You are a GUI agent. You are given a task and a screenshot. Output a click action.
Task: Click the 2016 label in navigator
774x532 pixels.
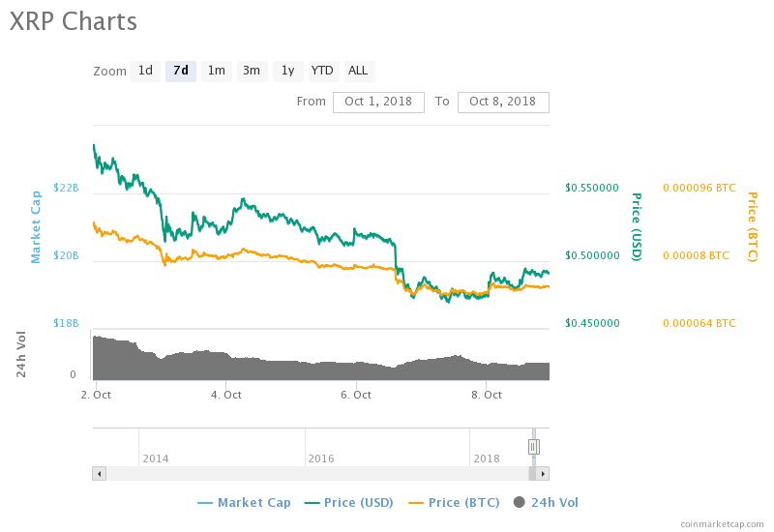click(x=321, y=458)
